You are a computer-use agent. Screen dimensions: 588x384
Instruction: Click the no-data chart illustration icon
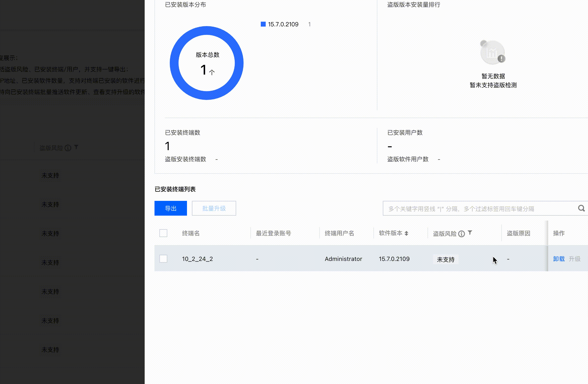(493, 52)
